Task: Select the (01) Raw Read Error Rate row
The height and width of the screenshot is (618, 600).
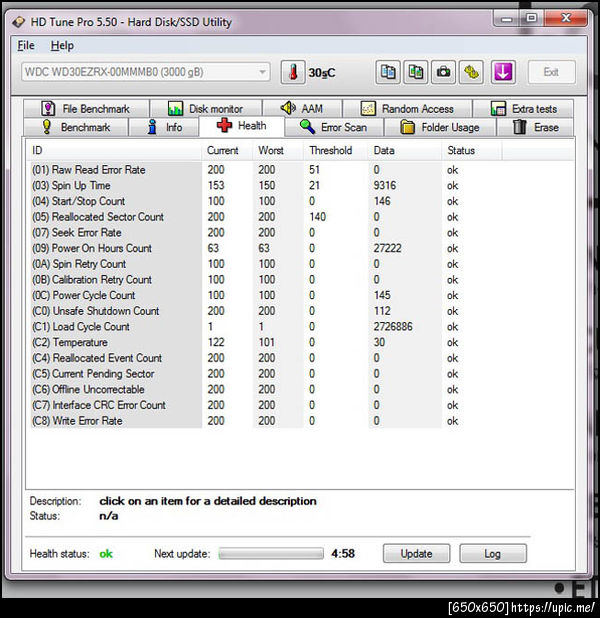Action: pos(302,170)
